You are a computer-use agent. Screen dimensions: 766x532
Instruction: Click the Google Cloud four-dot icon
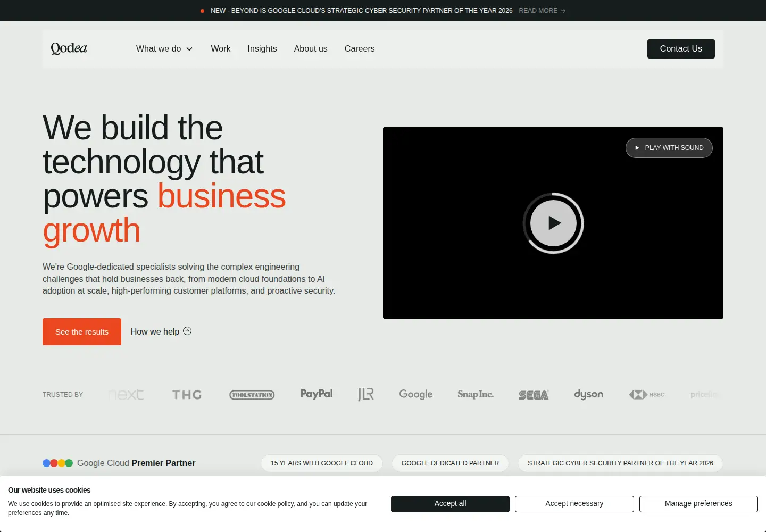point(57,463)
